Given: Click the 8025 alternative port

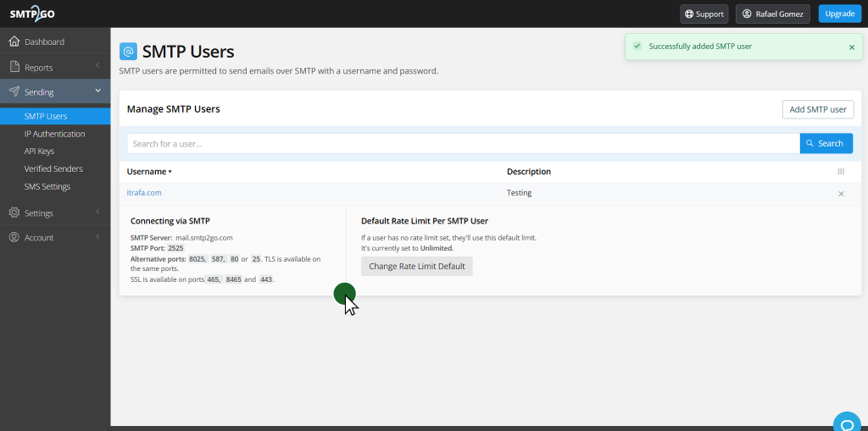Looking at the screenshot, I should [198, 258].
